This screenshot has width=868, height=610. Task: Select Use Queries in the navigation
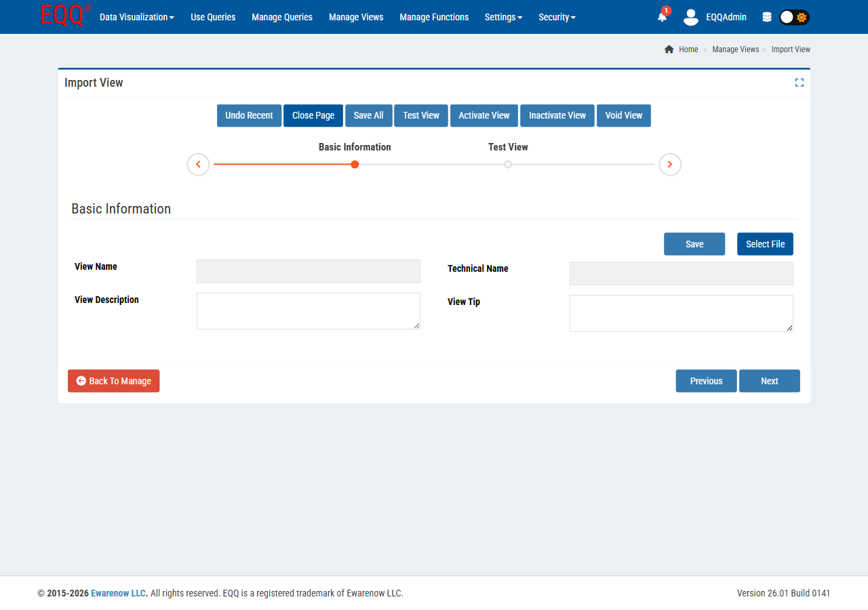click(213, 17)
